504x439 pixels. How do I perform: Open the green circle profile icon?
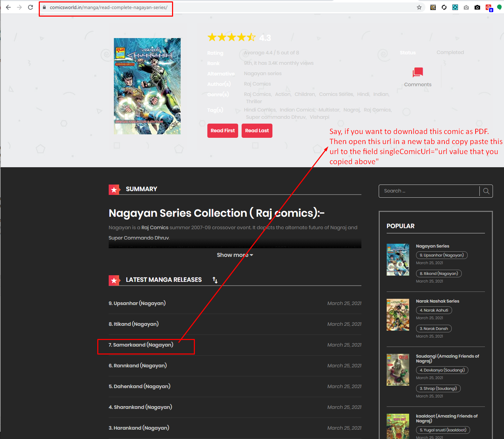(499, 7)
